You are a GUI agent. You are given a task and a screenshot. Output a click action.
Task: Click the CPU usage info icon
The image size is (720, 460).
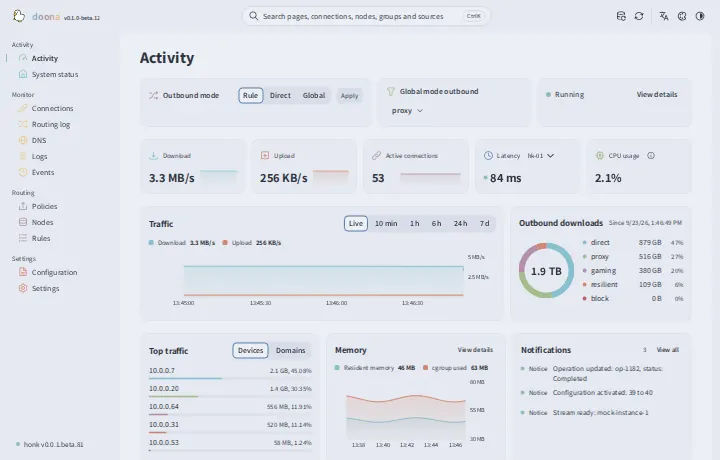[x=651, y=156]
